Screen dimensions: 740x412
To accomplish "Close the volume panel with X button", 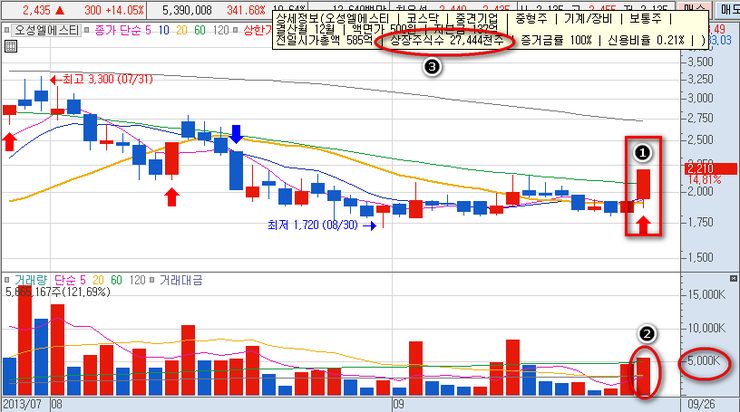I will pos(733,278).
